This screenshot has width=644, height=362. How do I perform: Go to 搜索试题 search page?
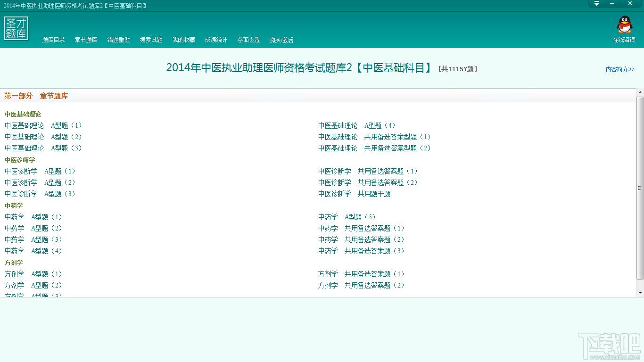151,40
